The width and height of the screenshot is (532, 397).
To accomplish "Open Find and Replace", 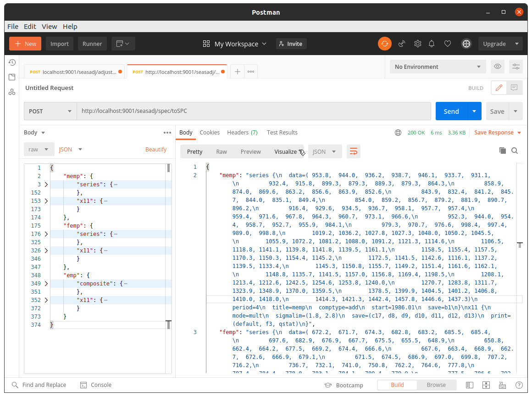I will [39, 385].
